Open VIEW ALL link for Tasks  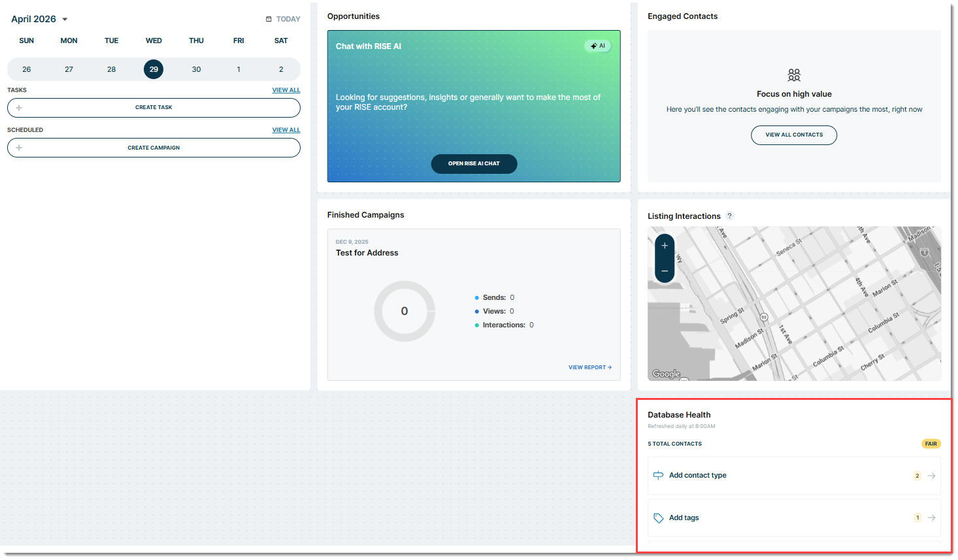tap(286, 90)
